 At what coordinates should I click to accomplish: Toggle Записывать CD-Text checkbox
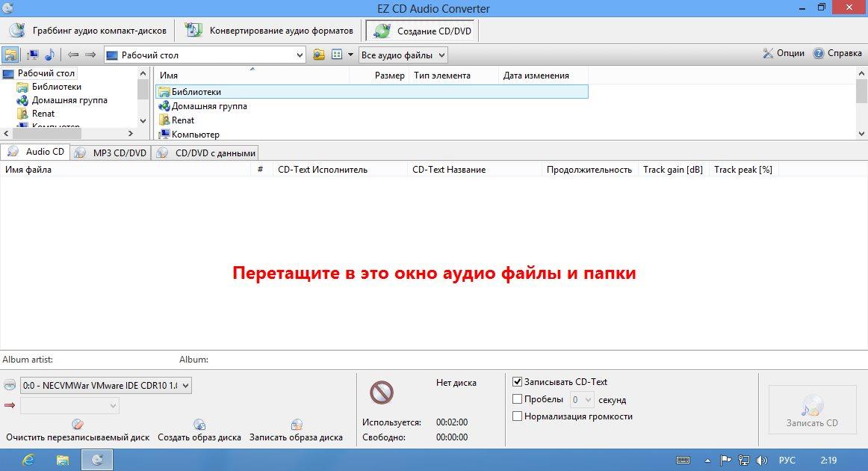518,382
